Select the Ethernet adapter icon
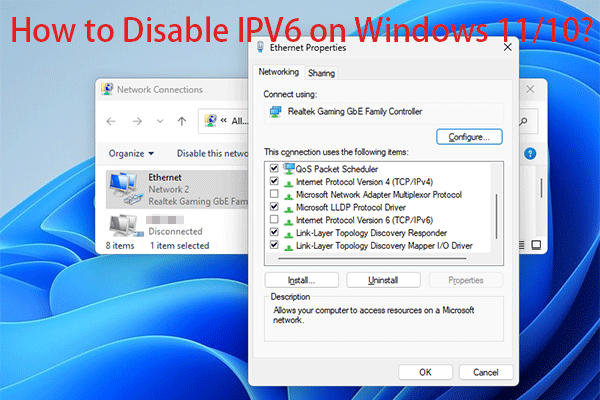The width and height of the screenshot is (600, 400). coord(126,188)
